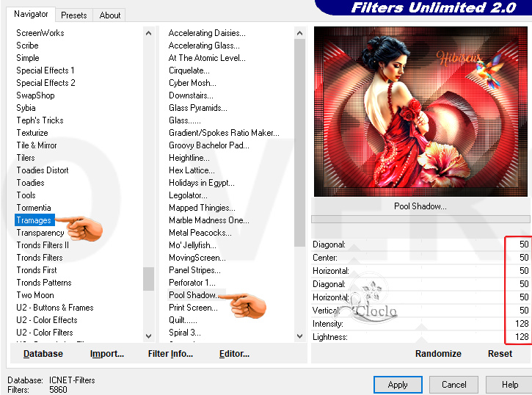The image size is (532, 395).
Task: Open the About tab
Action: 110,15
